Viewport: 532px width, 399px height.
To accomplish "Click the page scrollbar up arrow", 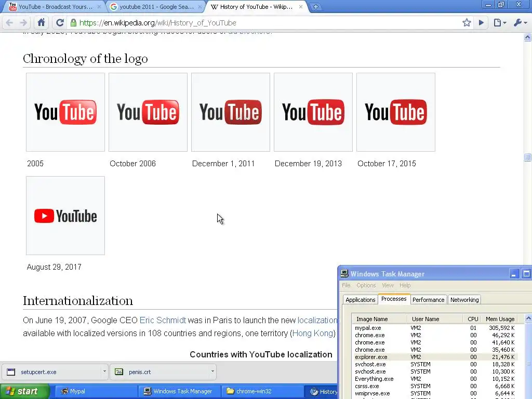I will click(528, 37).
